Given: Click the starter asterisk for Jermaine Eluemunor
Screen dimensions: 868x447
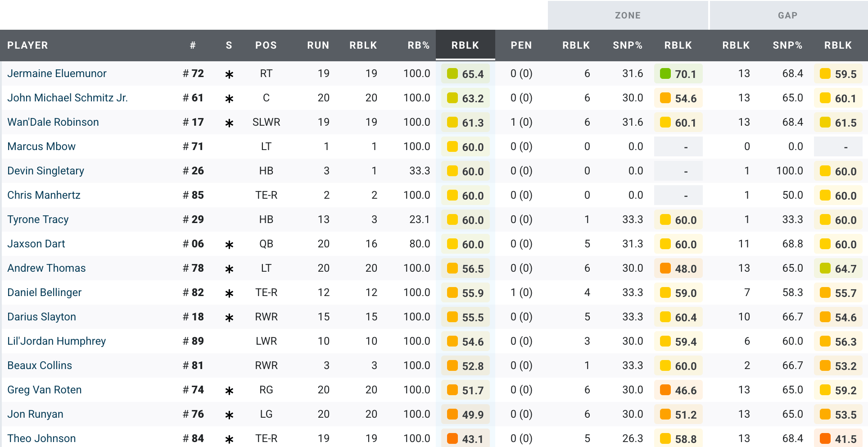Looking at the screenshot, I should 229,74.
